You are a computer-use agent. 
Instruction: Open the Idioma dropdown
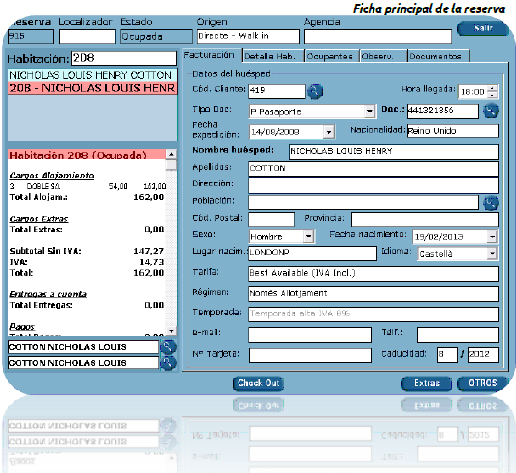coord(492,254)
